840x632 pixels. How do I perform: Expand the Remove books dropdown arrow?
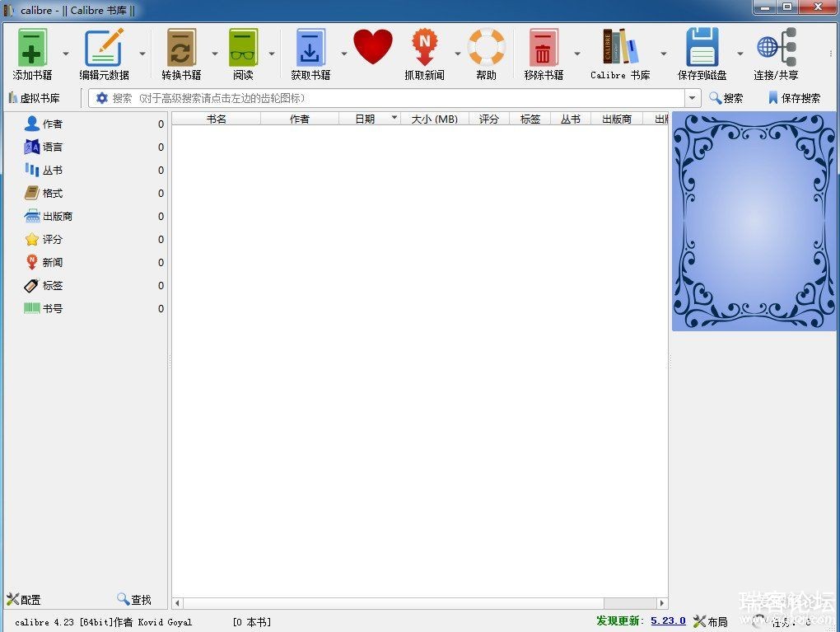pos(577,54)
